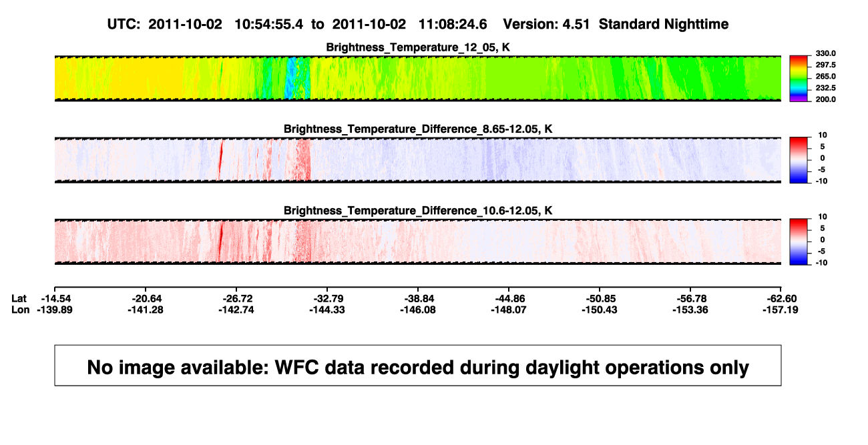Click the longitude value '-153.36'
Image resolution: width=868 pixels, height=445 pixels.
pyautogui.click(x=691, y=310)
